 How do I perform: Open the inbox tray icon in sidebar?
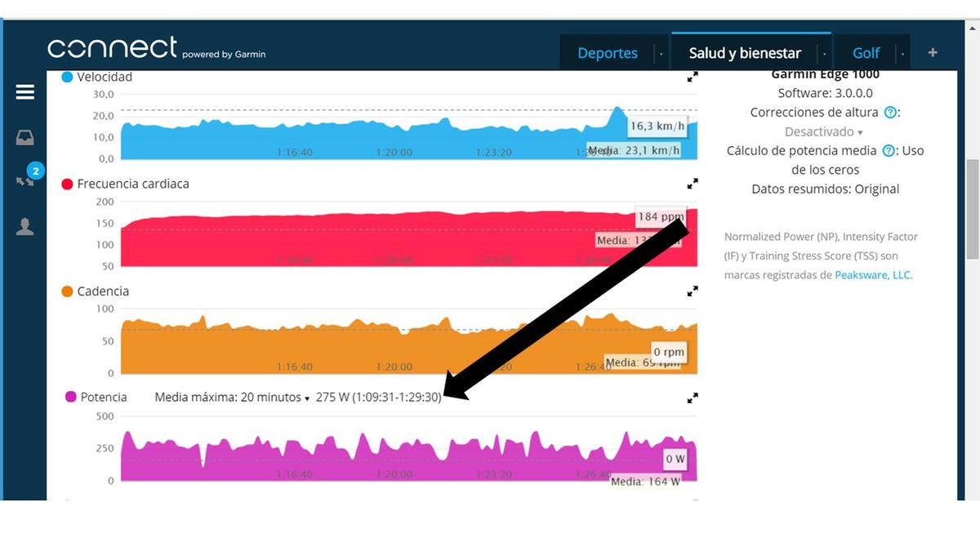25,138
